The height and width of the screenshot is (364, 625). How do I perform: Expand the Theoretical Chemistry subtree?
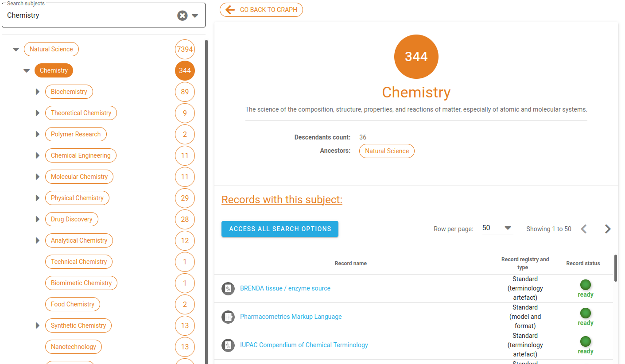tap(38, 113)
